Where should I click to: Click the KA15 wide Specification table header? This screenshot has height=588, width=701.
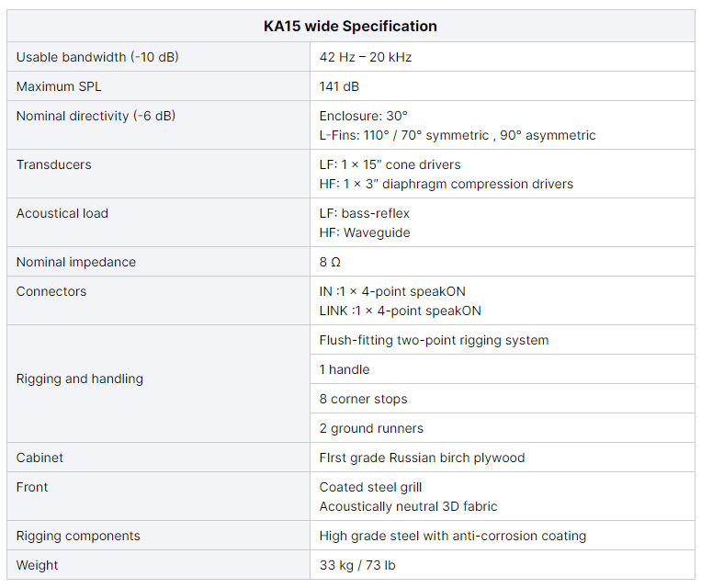coord(350,26)
